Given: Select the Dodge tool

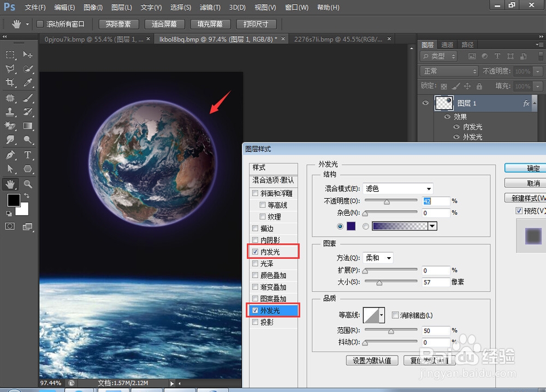Looking at the screenshot, I should click(27, 140).
